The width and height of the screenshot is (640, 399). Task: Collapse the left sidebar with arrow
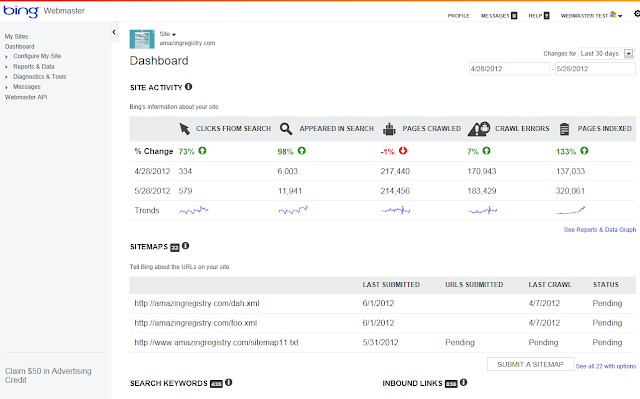pyautogui.click(x=114, y=32)
